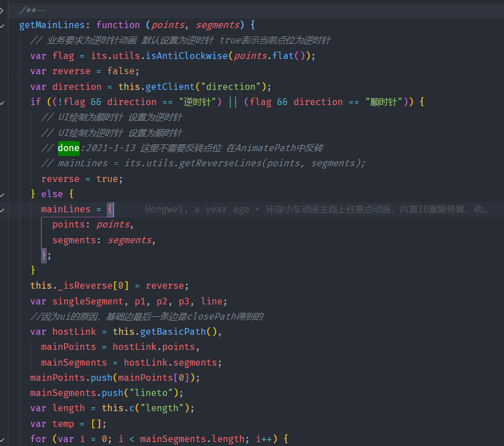Click the isAntiClockwise function call
The width and height of the screenshot is (504, 446).
(x=187, y=56)
